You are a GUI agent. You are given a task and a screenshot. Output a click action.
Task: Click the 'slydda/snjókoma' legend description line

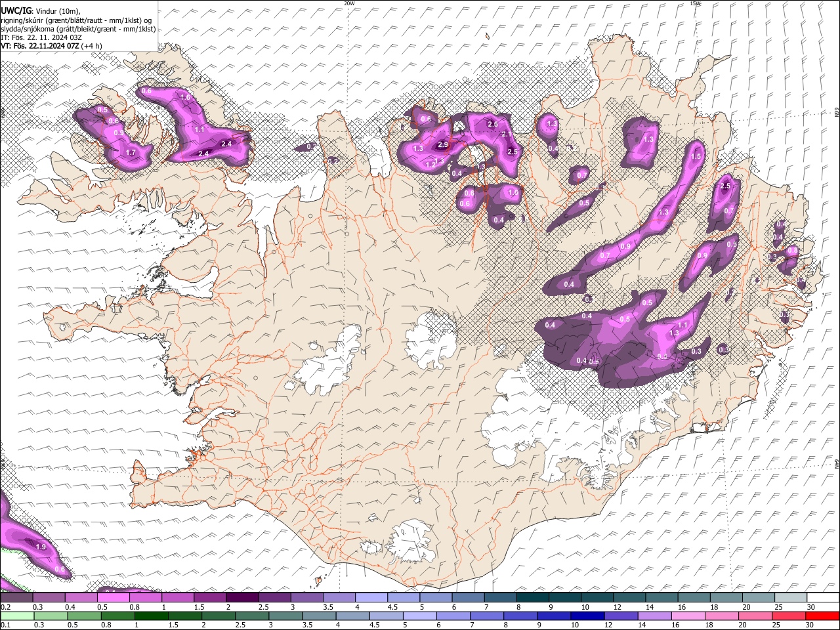pyautogui.click(x=78, y=29)
